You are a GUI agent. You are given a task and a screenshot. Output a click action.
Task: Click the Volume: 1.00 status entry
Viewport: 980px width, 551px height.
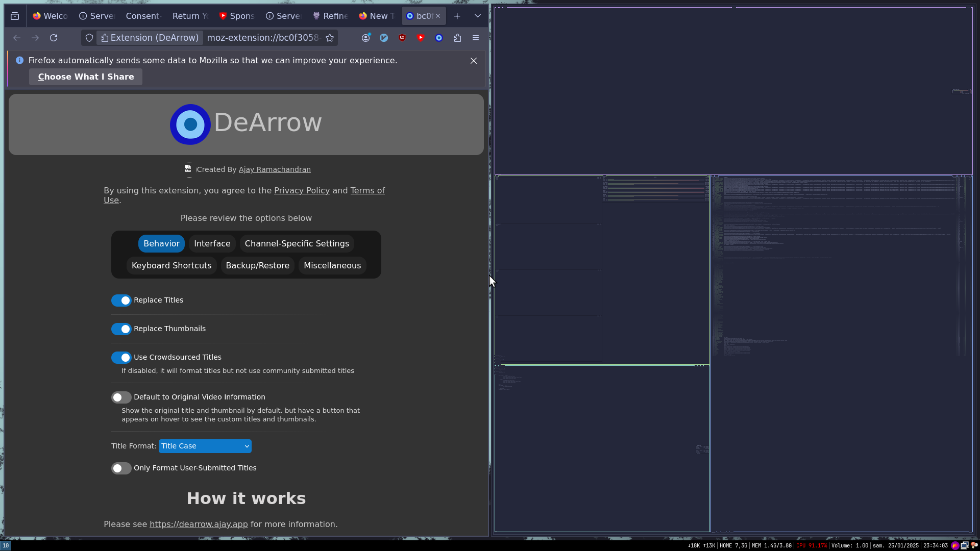[x=849, y=545]
